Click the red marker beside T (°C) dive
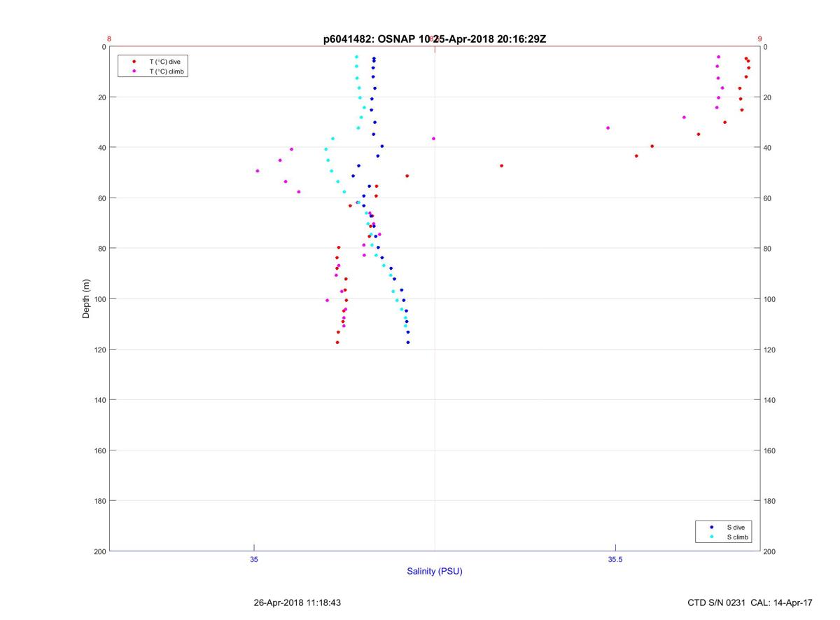 coord(134,62)
